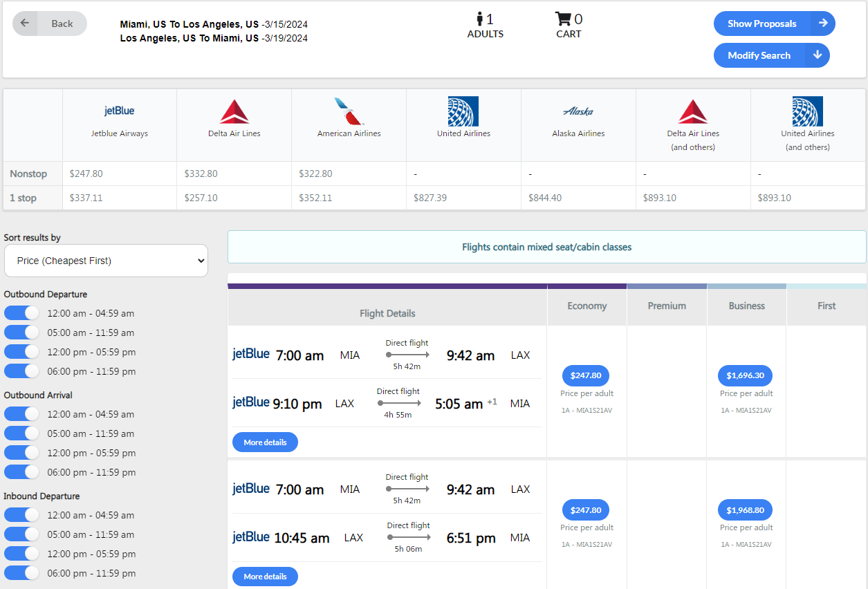This screenshot has height=589, width=868.
Task: Select Delta nonstop $332.80 fare
Action: tap(201, 174)
